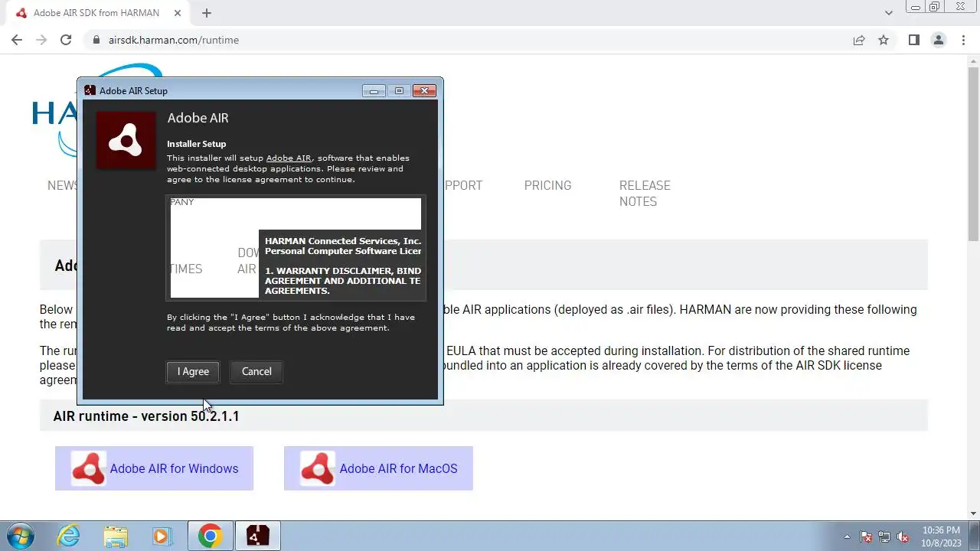980x551 pixels.
Task: Click the Adobe AIR for MacOS icon
Action: click(317, 468)
